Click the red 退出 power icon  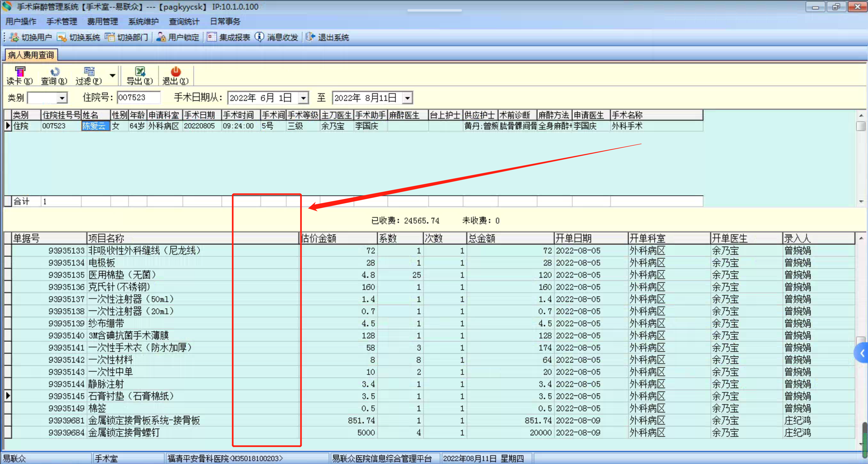tap(175, 72)
